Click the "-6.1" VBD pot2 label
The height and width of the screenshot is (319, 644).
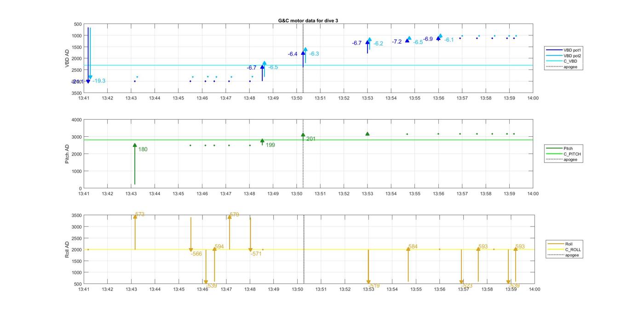click(x=449, y=40)
